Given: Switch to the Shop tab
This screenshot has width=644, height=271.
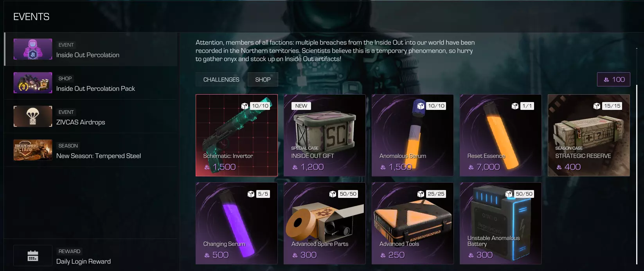Looking at the screenshot, I should [263, 79].
